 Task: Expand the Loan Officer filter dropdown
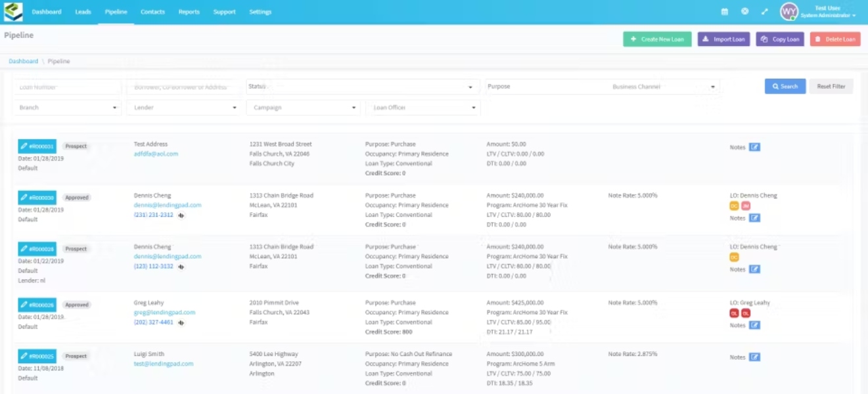423,108
